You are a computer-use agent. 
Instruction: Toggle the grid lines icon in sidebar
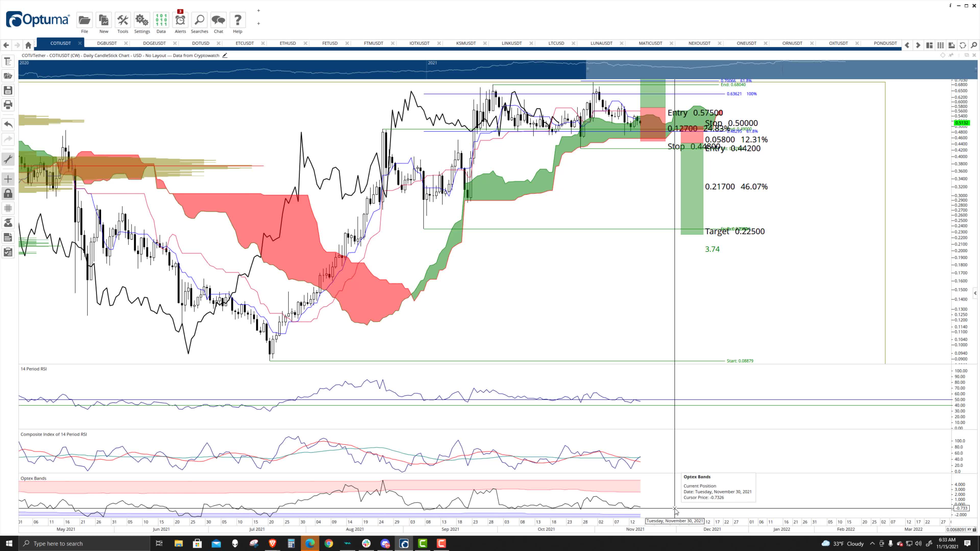[x=8, y=208]
